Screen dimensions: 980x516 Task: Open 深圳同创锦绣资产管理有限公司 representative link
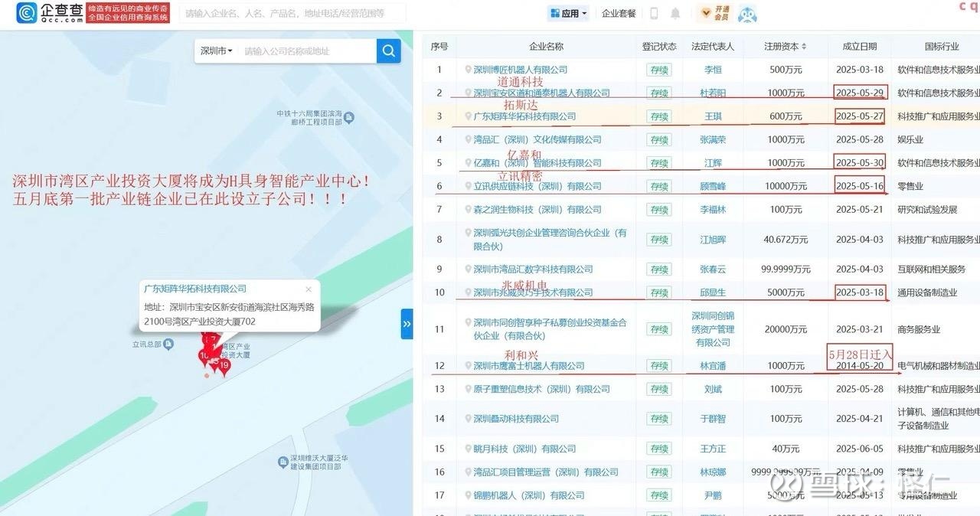pos(713,329)
